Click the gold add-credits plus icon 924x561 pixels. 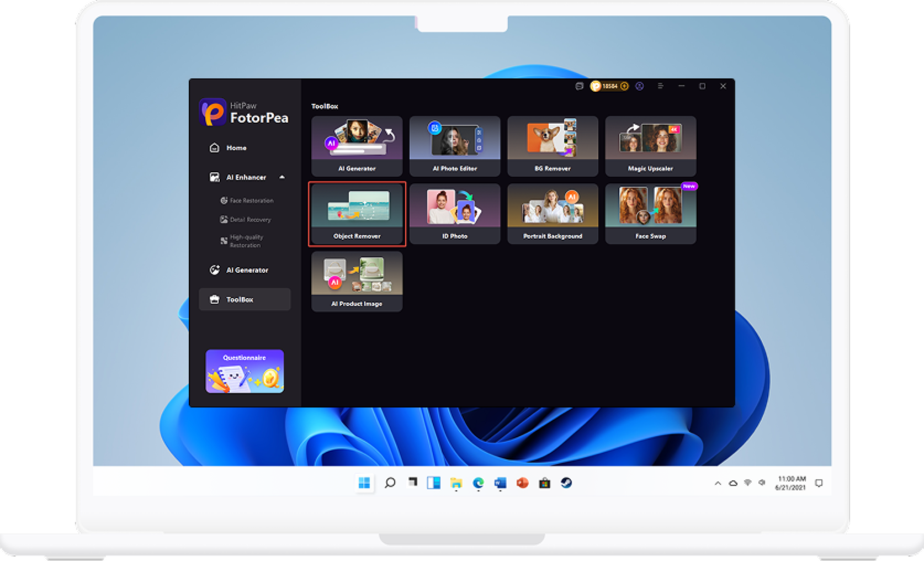point(624,86)
